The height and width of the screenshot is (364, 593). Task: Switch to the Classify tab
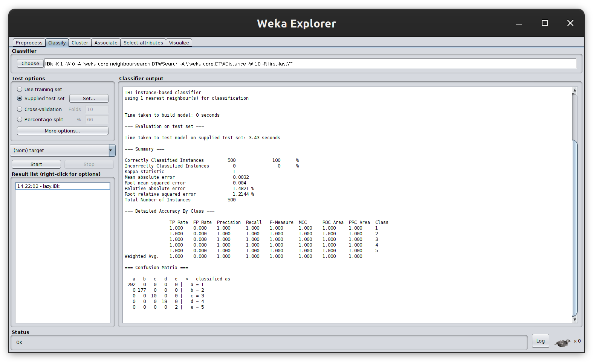pyautogui.click(x=57, y=43)
